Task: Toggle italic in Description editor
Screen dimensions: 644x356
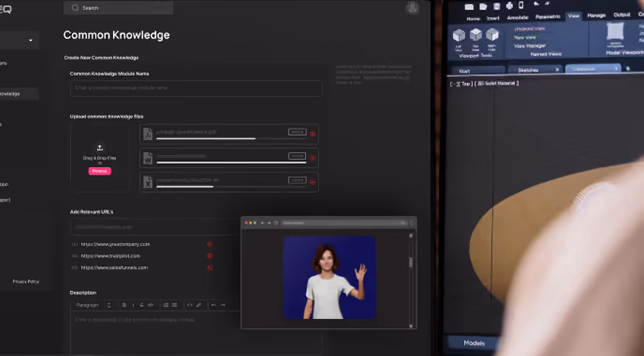Action: [133, 305]
